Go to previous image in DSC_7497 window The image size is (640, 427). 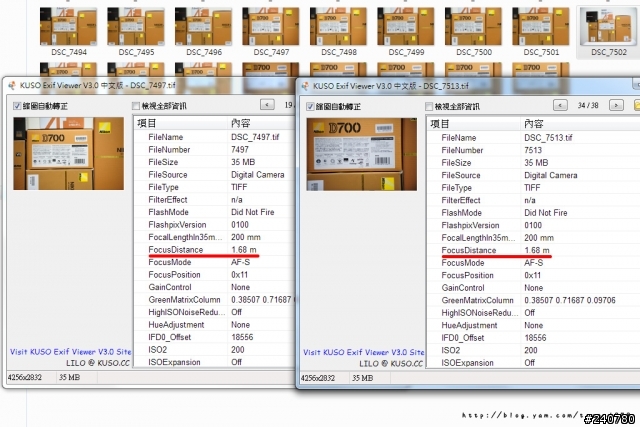[267, 105]
